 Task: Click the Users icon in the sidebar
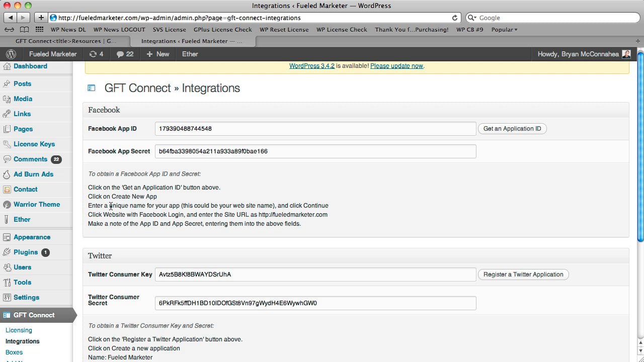7,267
